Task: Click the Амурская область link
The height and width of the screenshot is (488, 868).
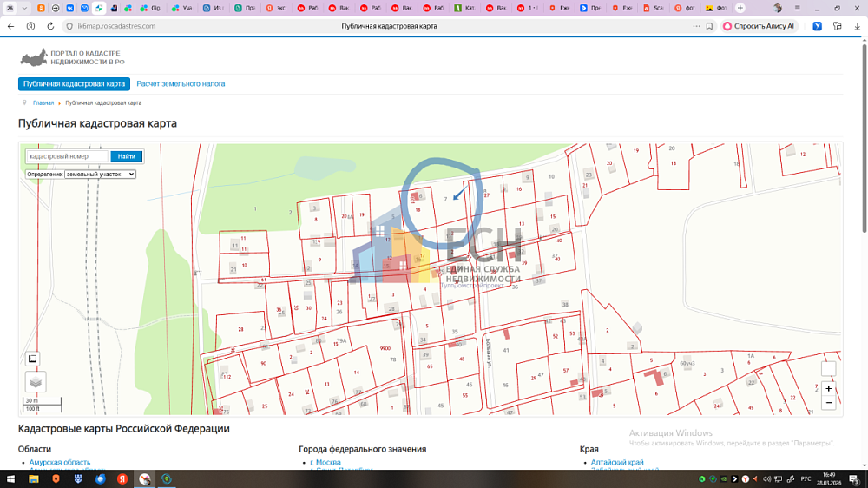Action: click(x=60, y=463)
